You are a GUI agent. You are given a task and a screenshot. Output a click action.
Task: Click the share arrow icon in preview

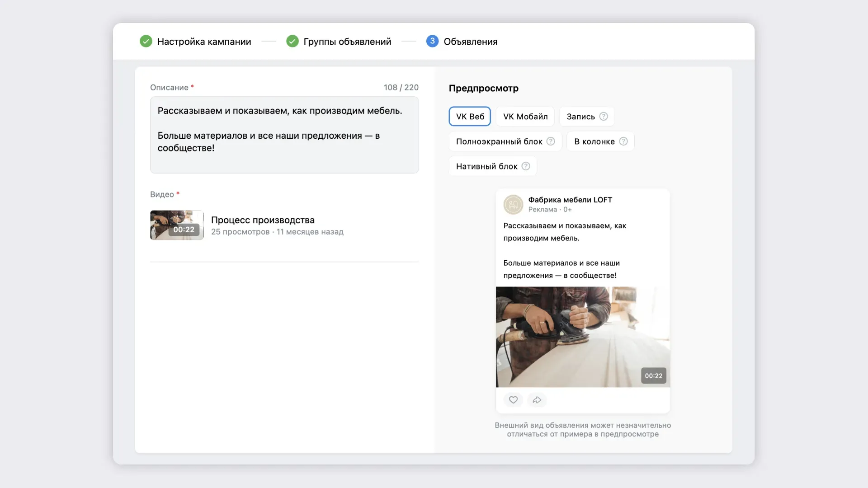pyautogui.click(x=537, y=400)
